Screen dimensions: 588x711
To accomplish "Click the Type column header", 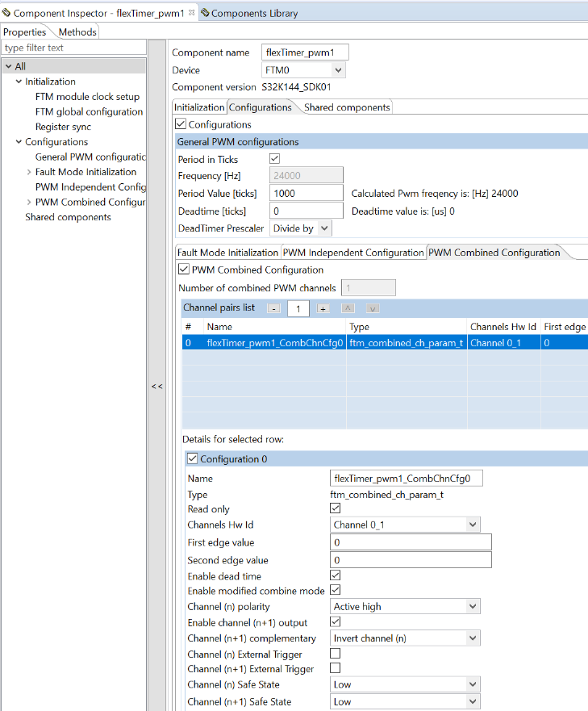I will coord(407,327).
